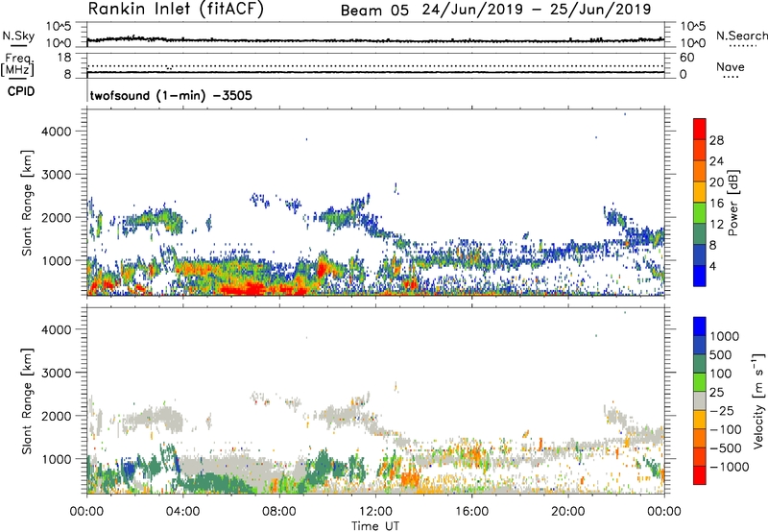Click the "N.Sky" legend label
The image size is (768, 532).
click(x=18, y=36)
